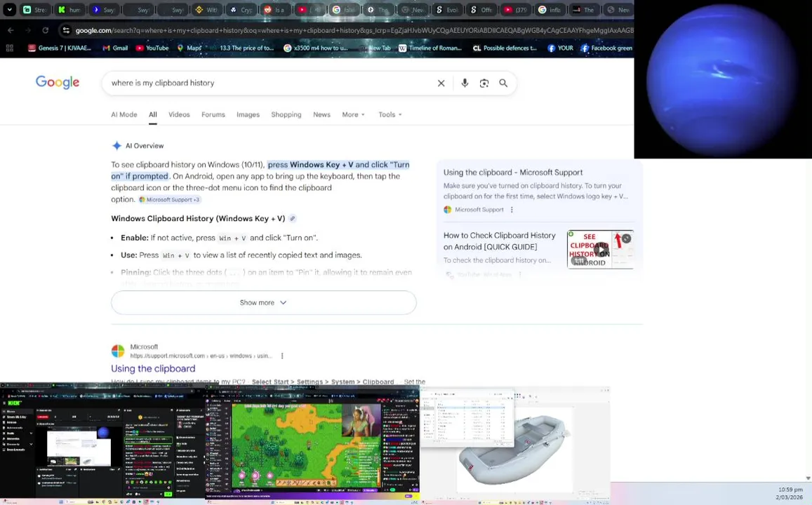812x505 pixels.
Task: Switch to the 'Evol' browser tab
Action: coord(447,10)
